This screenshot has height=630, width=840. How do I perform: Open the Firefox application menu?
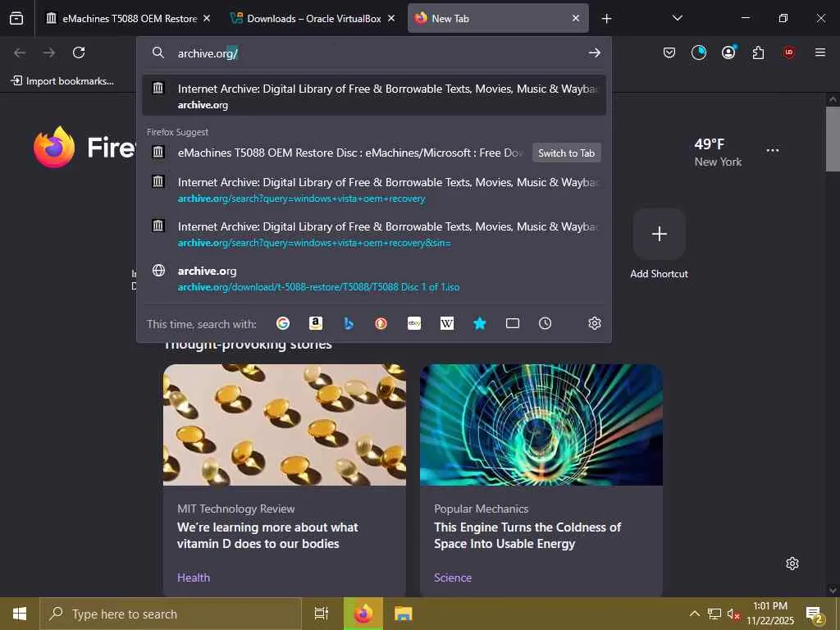tap(820, 52)
